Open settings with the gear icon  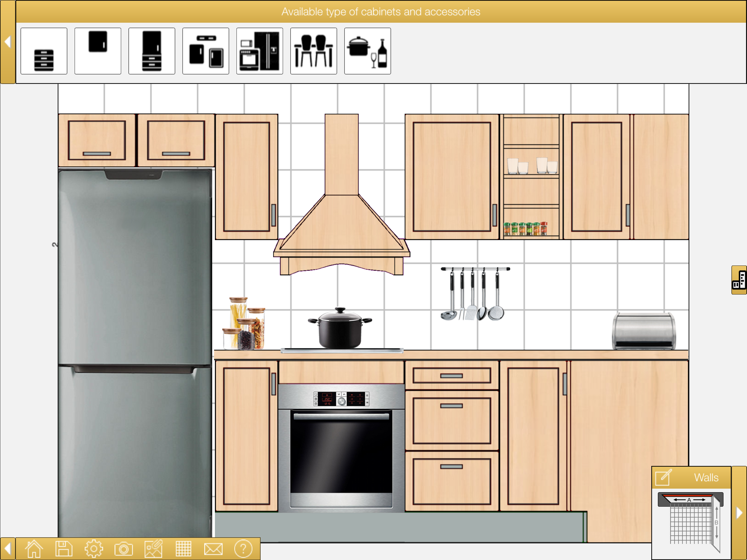tap(94, 549)
